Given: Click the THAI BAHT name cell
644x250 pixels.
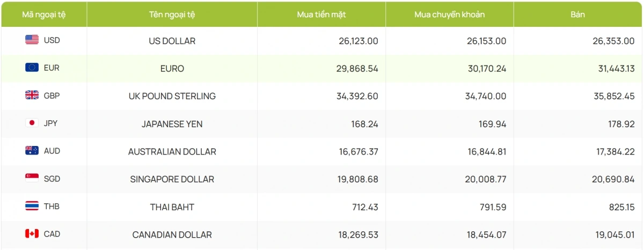Looking at the screenshot, I should 172,207.
